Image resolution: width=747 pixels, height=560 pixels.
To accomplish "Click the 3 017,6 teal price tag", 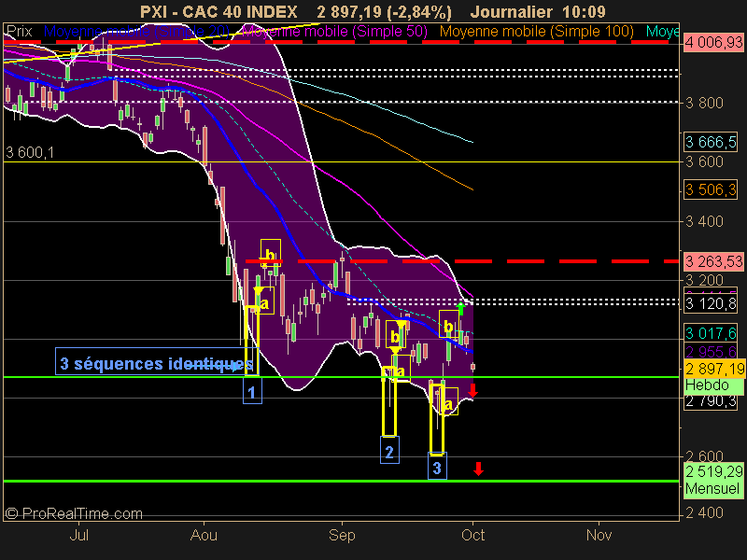I will pyautogui.click(x=711, y=333).
